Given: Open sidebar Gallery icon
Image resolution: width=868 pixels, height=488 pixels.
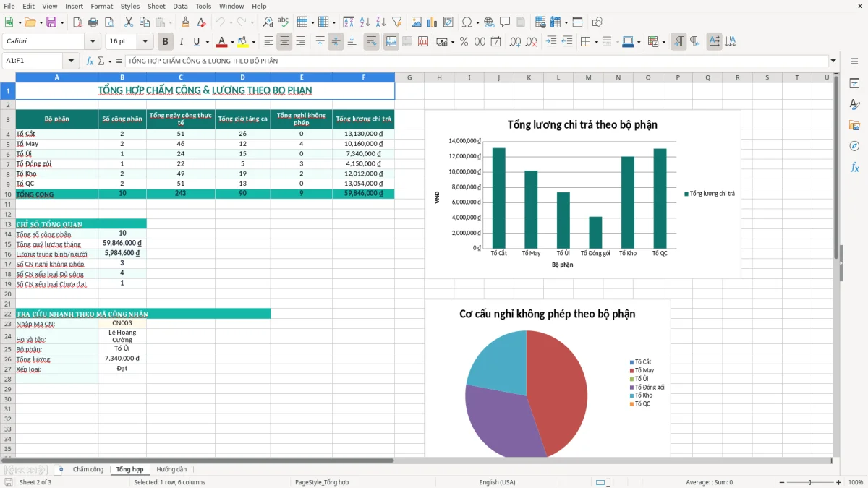Looking at the screenshot, I should pyautogui.click(x=854, y=125).
